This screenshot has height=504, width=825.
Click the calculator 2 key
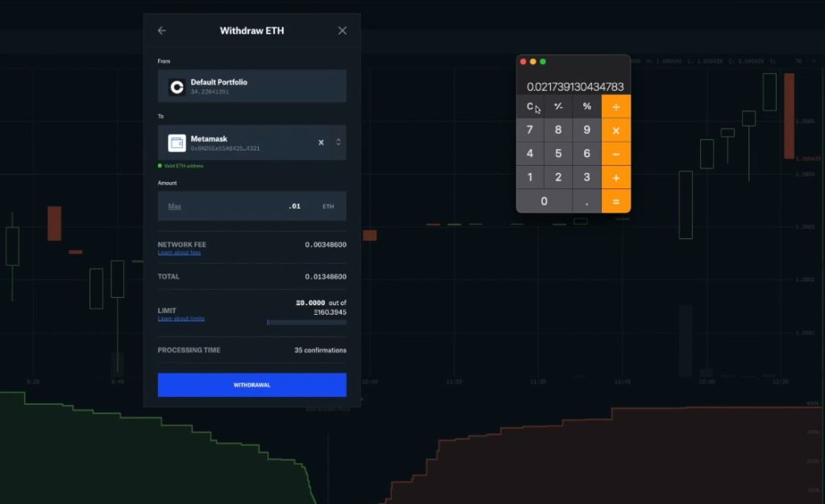pos(558,177)
